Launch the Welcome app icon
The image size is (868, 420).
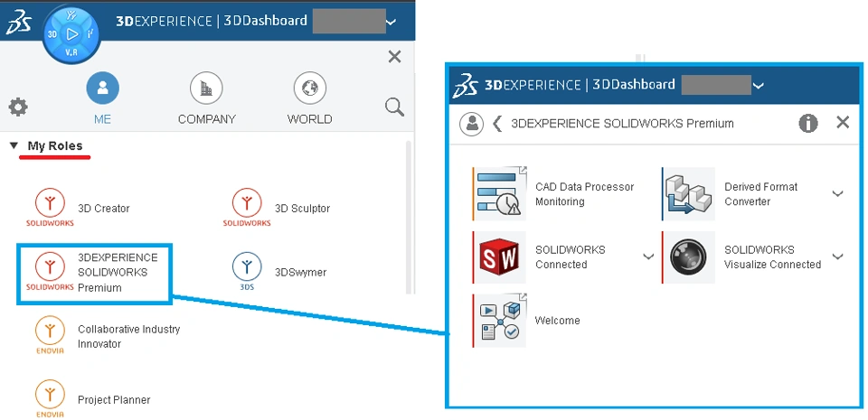coord(499,321)
